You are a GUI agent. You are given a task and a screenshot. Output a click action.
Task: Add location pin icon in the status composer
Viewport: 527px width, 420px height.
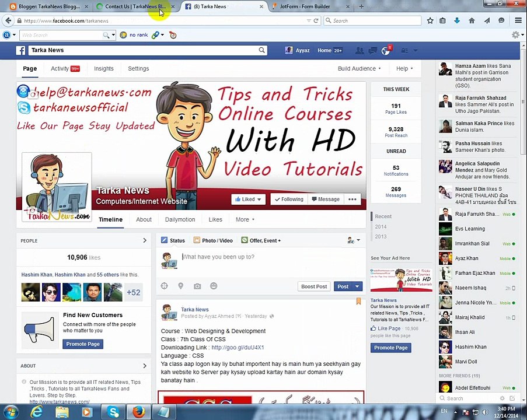point(181,286)
